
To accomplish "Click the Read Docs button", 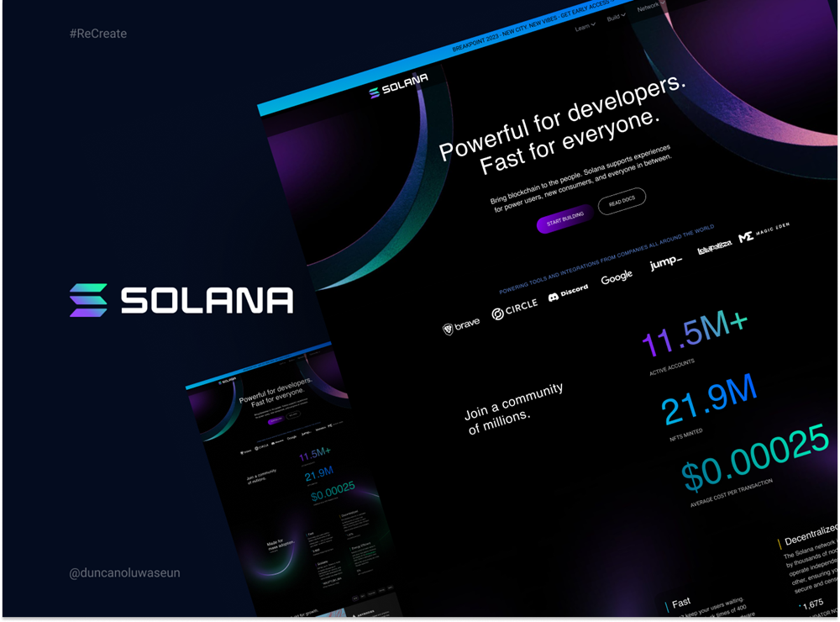I will pyautogui.click(x=622, y=201).
